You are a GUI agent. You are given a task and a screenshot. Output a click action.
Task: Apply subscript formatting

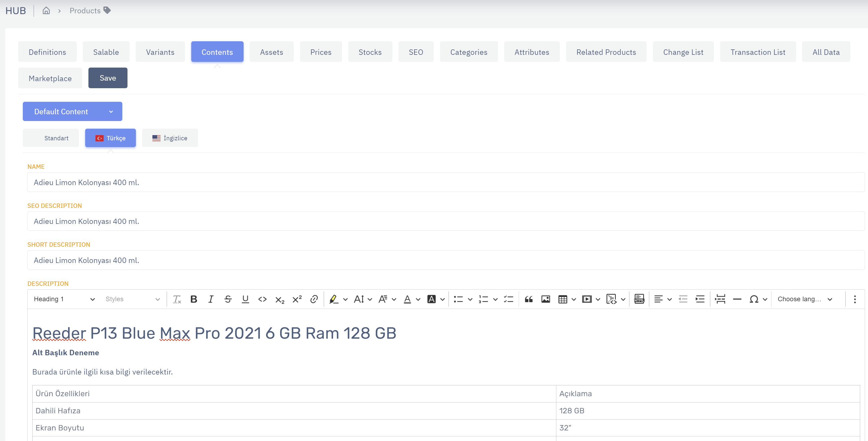[280, 299]
